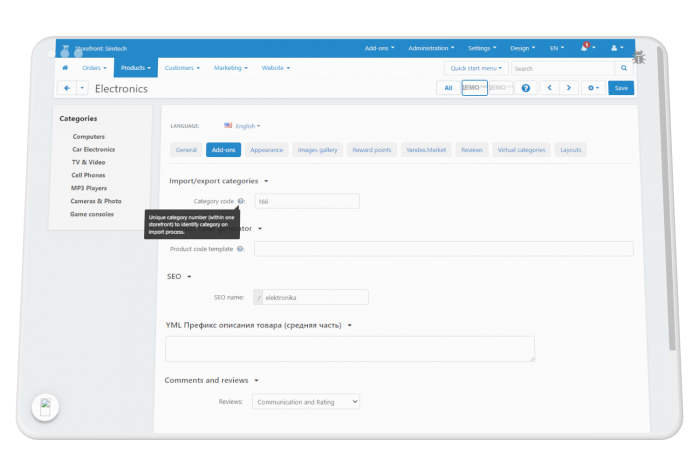Open the Cameras & Photo category
Image resolution: width=700 pixels, height=466 pixels.
point(96,201)
